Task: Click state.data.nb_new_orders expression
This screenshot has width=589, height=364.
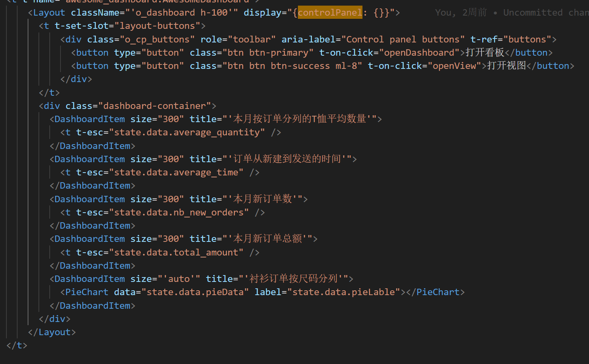Action: [x=179, y=212]
